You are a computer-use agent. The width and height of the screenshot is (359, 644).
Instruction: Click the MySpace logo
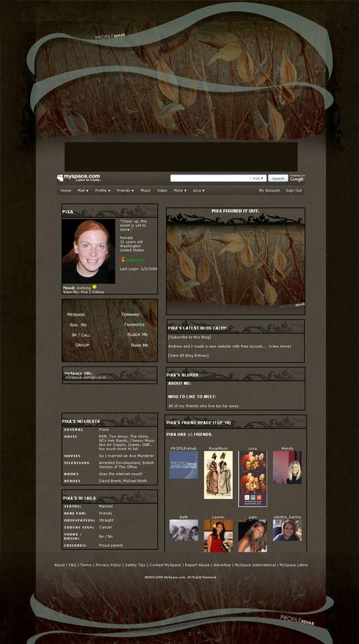(x=78, y=178)
